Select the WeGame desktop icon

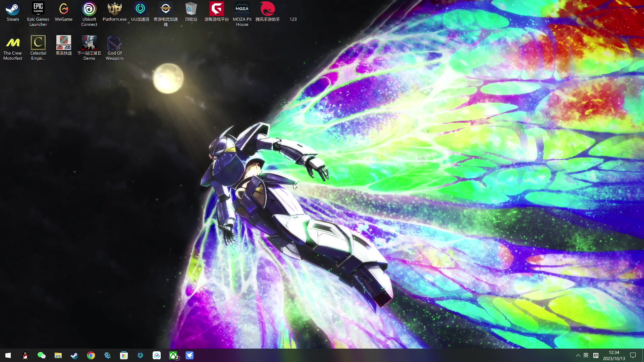click(x=64, y=12)
